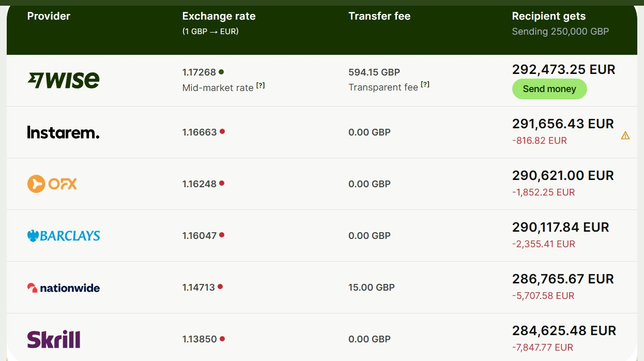Click the red dot beside OFX rate 1.16248
The image size is (644, 361).
click(x=222, y=183)
